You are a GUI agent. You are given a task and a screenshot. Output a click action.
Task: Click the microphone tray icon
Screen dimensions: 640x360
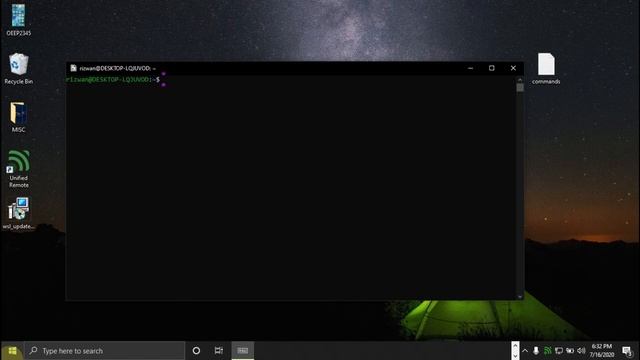(x=536, y=351)
